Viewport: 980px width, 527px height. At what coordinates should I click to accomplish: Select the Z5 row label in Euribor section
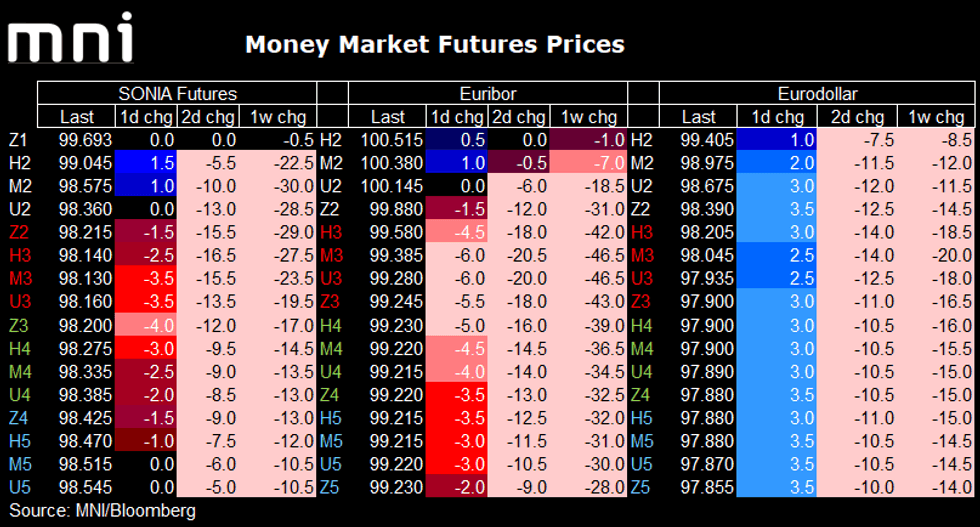coord(332,487)
